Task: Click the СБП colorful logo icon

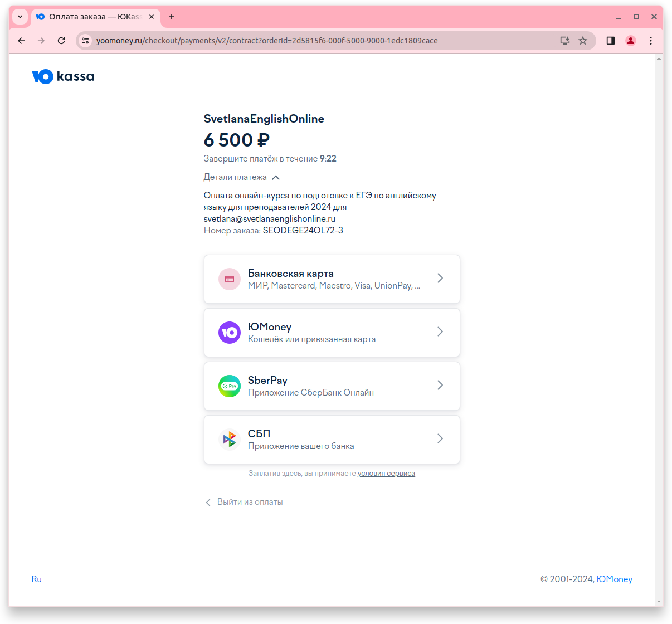Action: pos(230,440)
